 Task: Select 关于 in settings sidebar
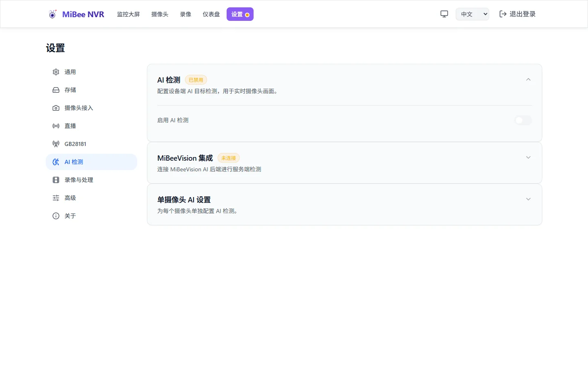click(x=91, y=216)
